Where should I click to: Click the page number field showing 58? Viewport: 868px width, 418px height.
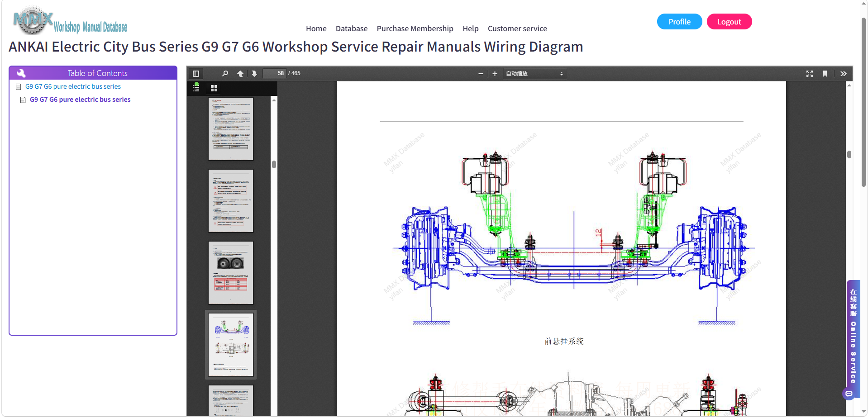[x=275, y=73]
